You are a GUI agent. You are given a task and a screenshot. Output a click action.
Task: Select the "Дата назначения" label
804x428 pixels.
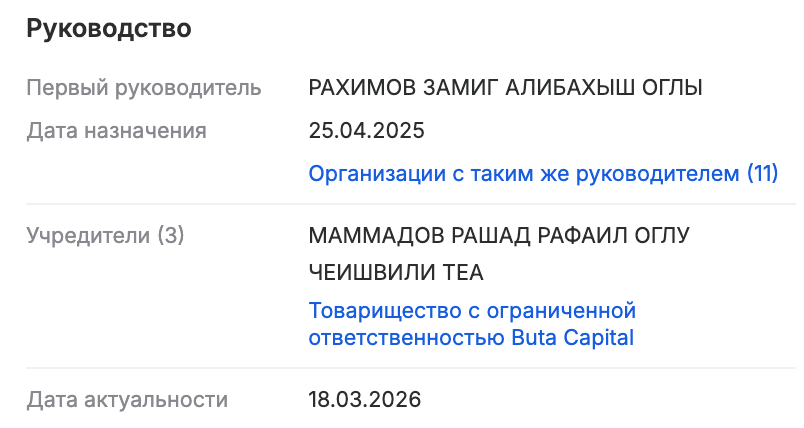pyautogui.click(x=116, y=130)
